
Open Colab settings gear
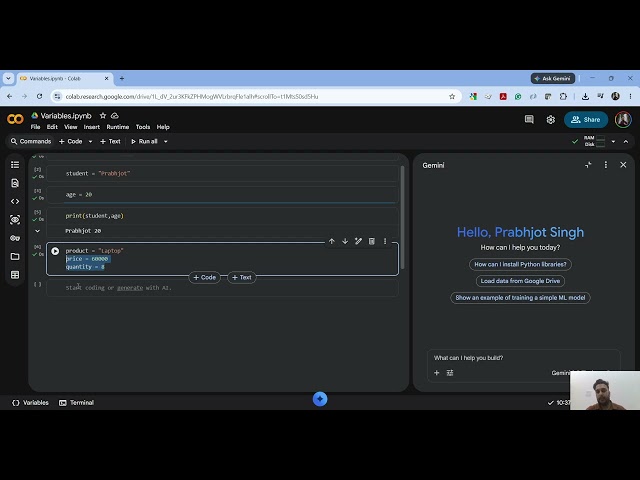(x=551, y=120)
